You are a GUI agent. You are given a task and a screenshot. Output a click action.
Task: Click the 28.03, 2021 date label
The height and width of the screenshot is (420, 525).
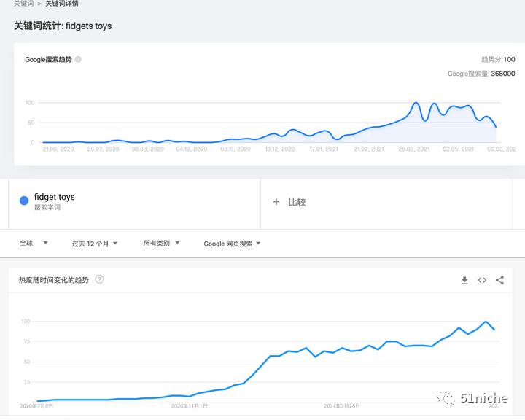pyautogui.click(x=414, y=149)
